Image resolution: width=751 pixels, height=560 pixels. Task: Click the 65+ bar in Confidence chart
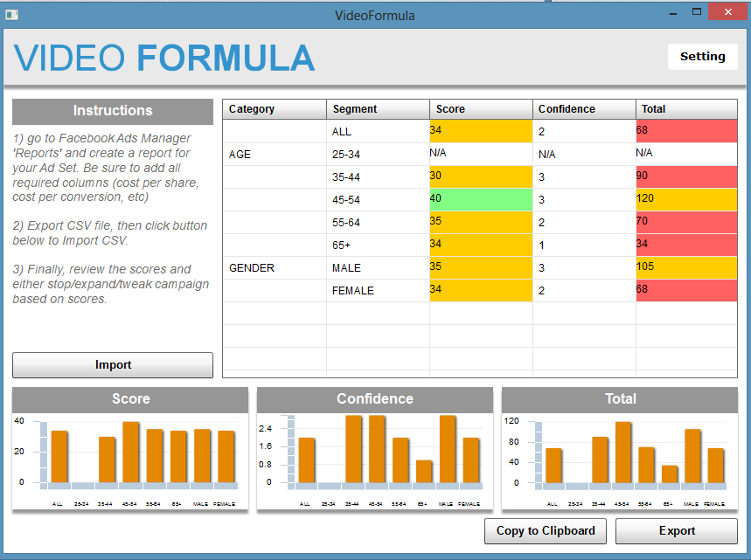click(x=424, y=472)
